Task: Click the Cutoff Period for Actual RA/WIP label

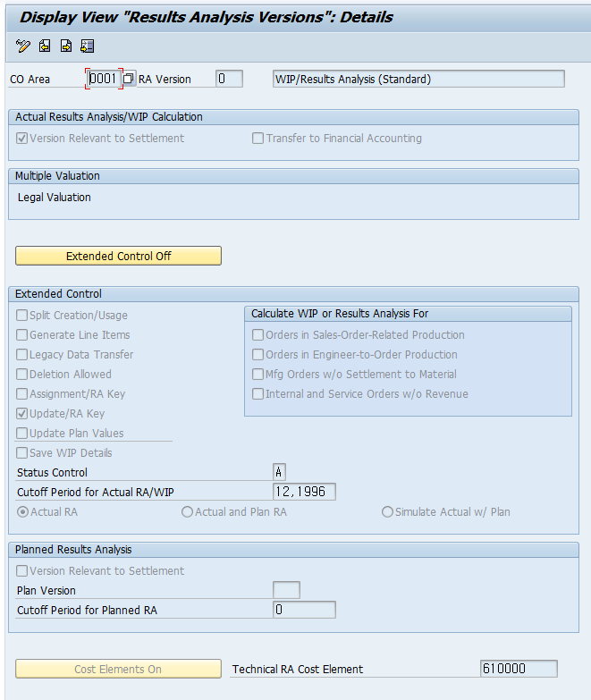Action: 95,492
